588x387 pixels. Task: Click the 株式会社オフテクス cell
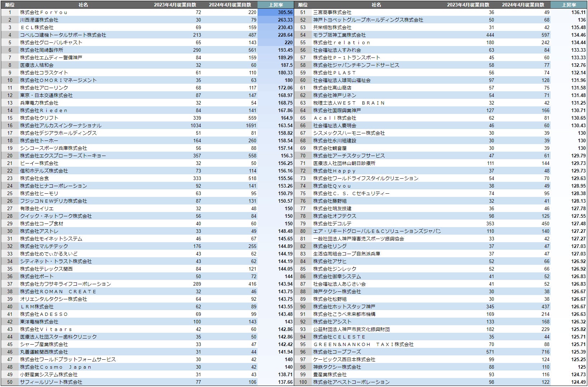tap(335, 216)
